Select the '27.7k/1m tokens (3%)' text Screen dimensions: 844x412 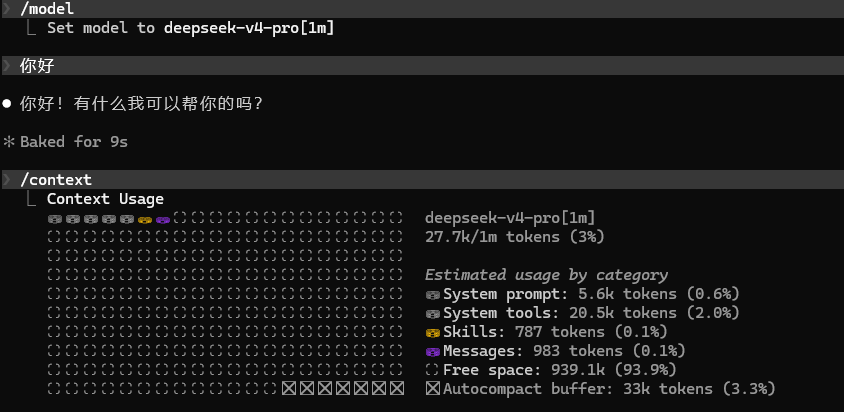pos(515,237)
